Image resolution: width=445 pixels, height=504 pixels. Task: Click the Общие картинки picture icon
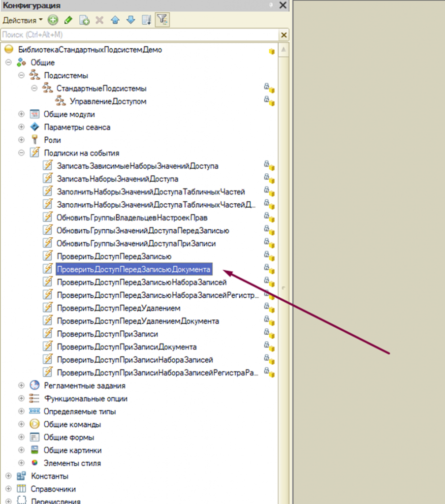pyautogui.click(x=35, y=450)
